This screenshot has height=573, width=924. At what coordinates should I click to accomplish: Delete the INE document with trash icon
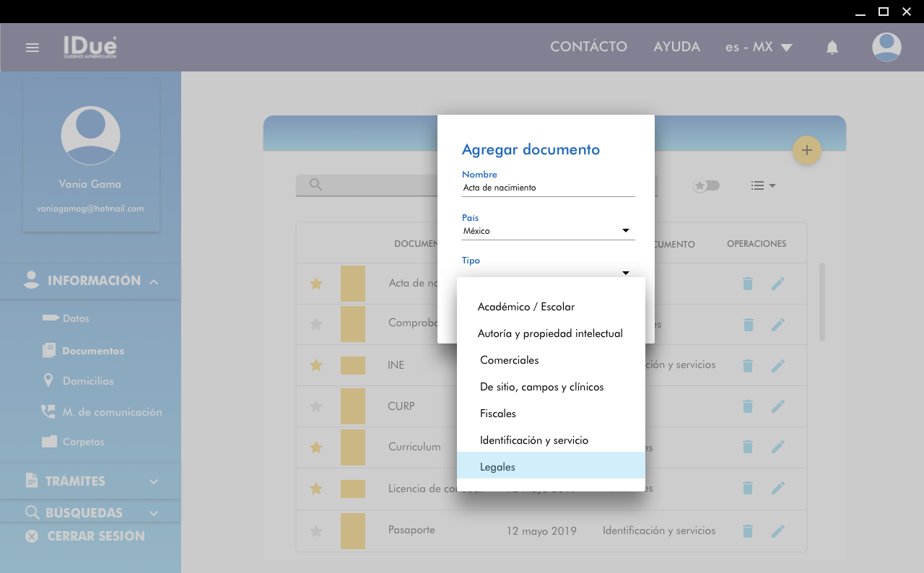[748, 366]
